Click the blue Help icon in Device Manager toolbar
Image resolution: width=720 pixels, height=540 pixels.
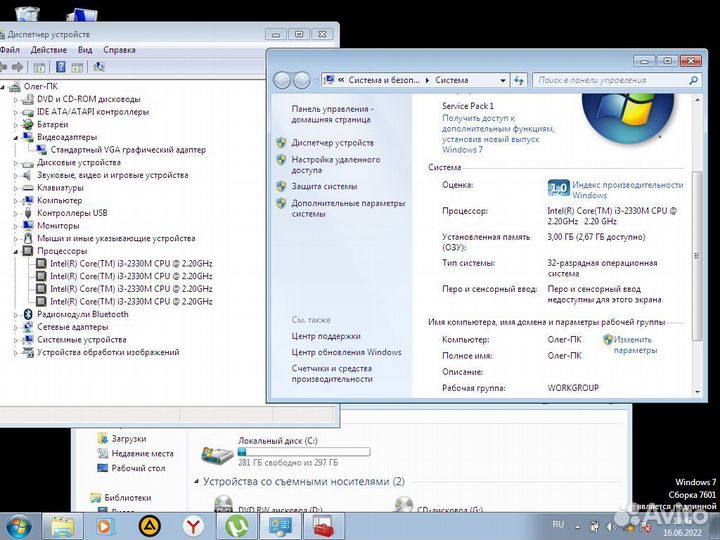61,67
